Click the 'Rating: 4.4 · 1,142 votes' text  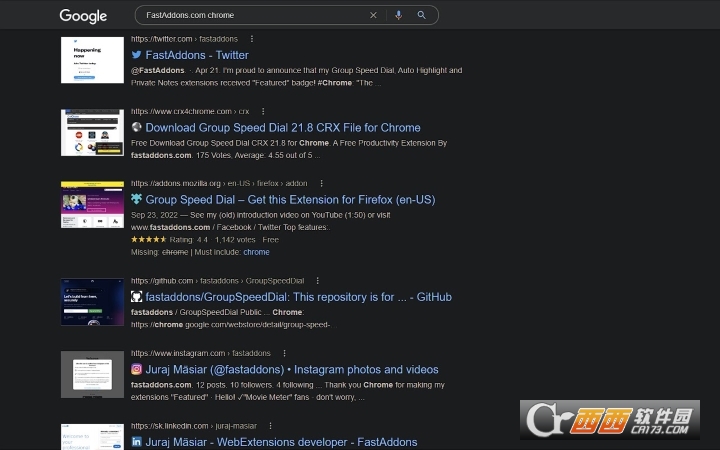(x=212, y=240)
